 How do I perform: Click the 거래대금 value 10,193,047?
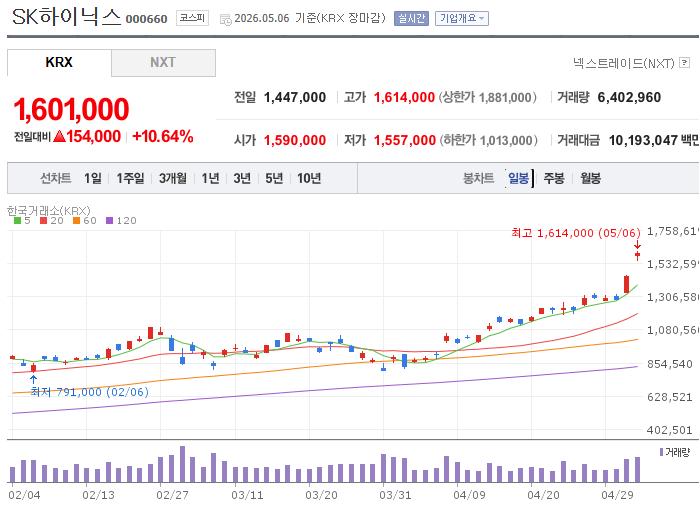click(x=643, y=140)
